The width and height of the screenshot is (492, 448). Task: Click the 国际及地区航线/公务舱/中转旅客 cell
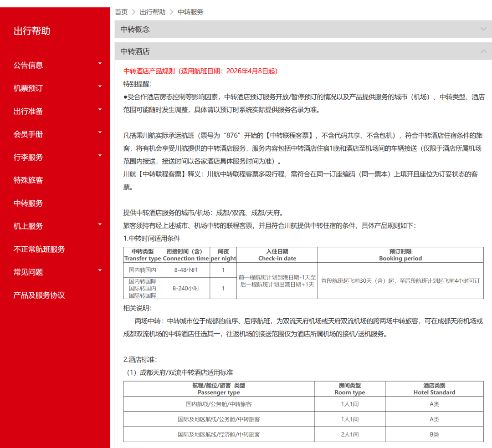click(219, 419)
